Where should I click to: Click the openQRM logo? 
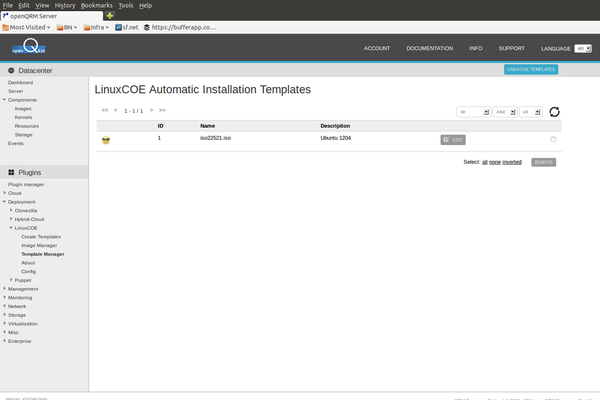pyautogui.click(x=29, y=46)
